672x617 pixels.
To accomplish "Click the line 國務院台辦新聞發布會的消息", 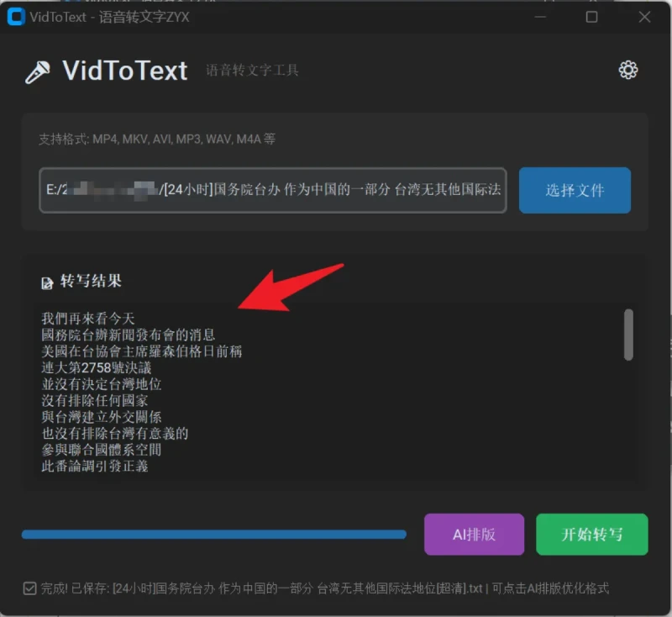I will pos(128,335).
